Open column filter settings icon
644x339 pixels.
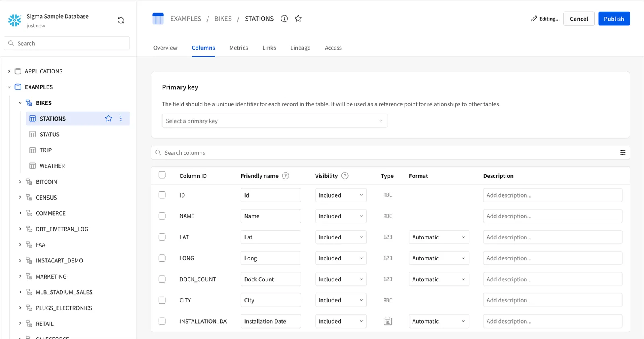[623, 152]
